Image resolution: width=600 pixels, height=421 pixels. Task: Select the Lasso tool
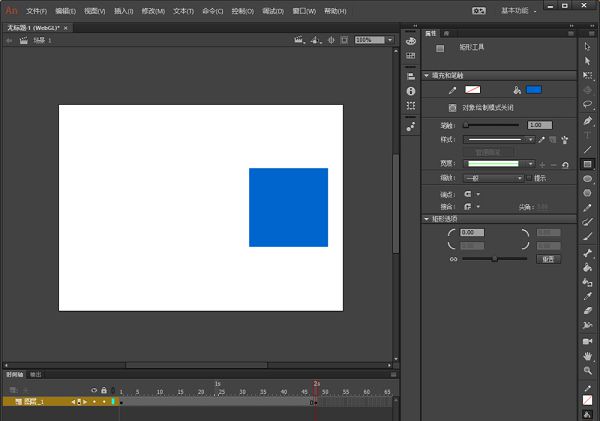588,103
